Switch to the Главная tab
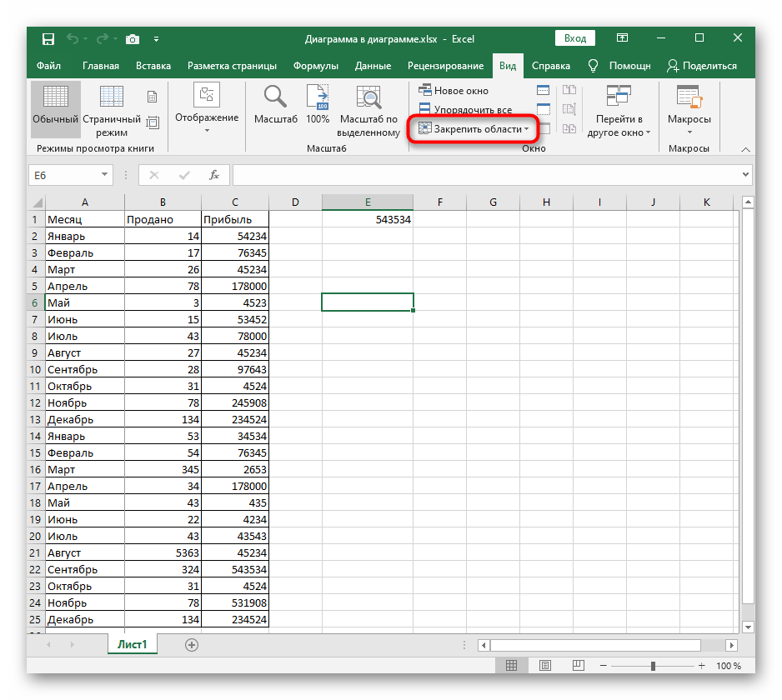 [x=101, y=66]
